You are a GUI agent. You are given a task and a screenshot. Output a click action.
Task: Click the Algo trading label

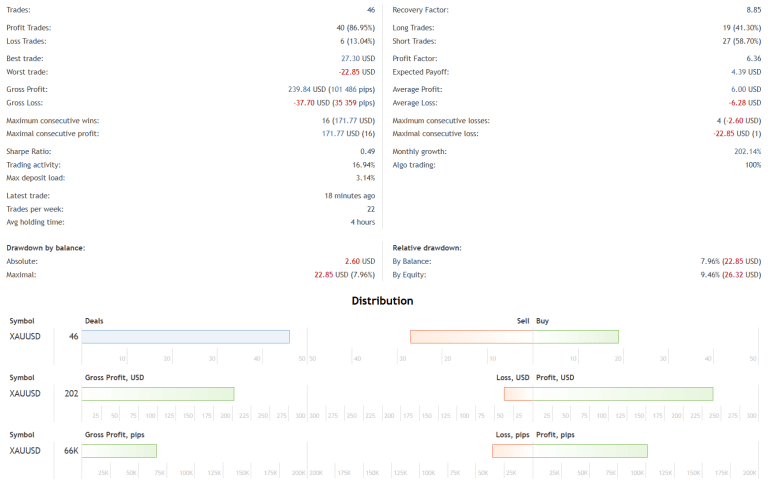click(x=414, y=164)
